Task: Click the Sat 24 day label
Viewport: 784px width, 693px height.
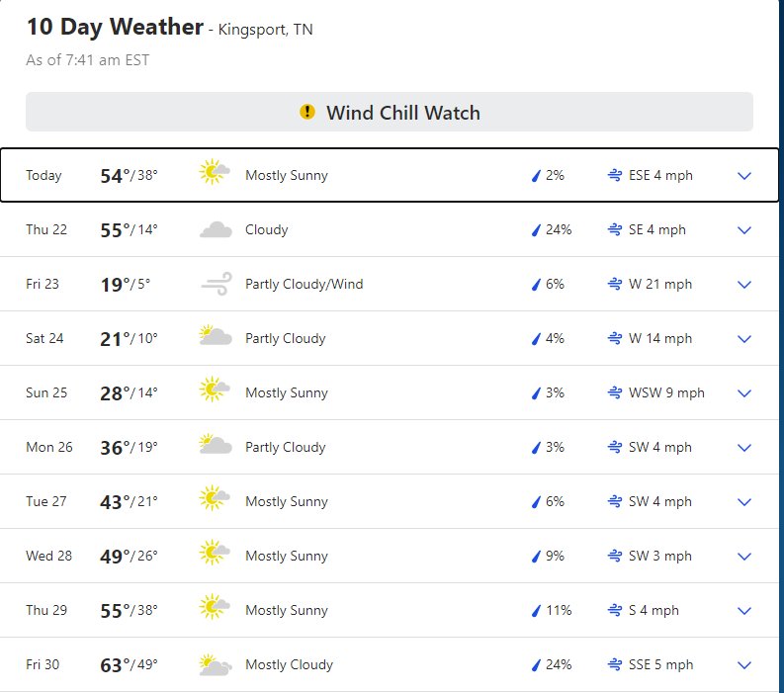Action: coord(44,338)
